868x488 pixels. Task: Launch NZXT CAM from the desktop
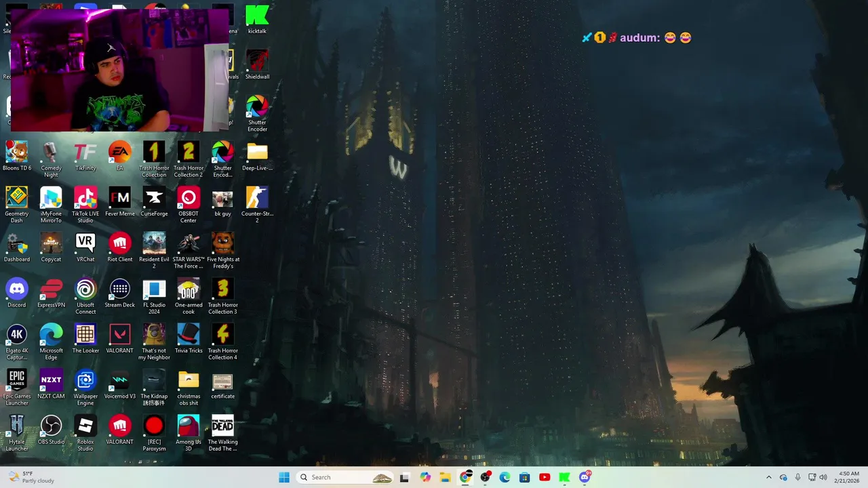pyautogui.click(x=51, y=384)
